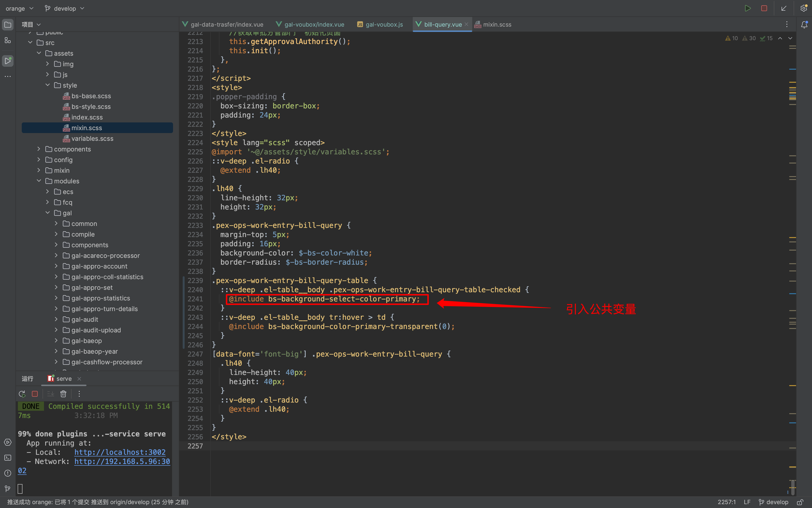812x508 pixels.
Task: Go to previous highlighted error arrow
Action: pos(780,38)
